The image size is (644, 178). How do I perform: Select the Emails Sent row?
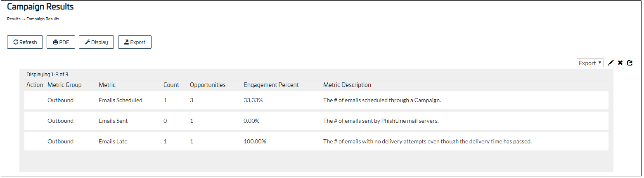(x=316, y=121)
